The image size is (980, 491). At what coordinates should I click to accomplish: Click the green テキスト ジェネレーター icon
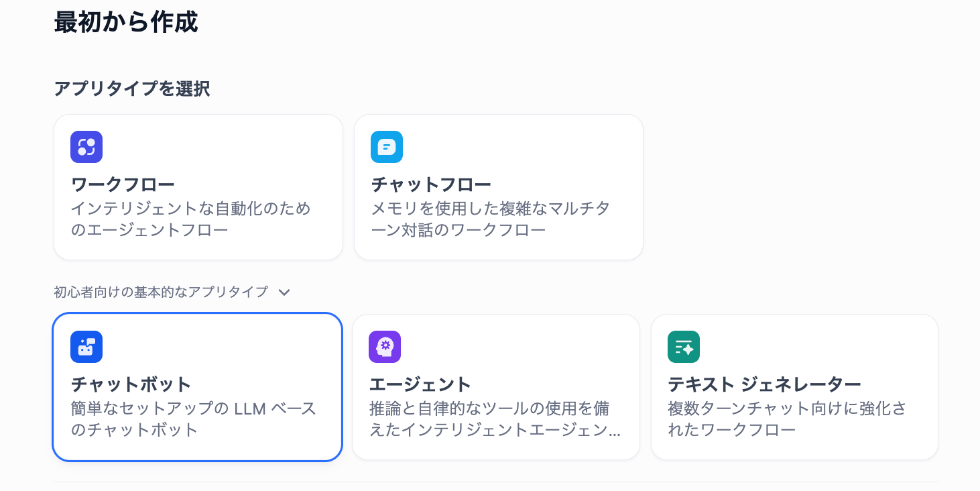(684, 347)
